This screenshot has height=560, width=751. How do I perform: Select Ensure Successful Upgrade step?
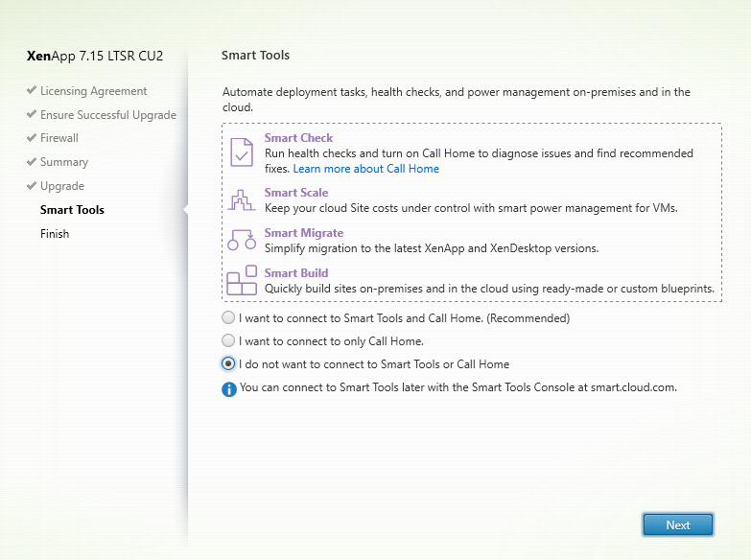click(107, 115)
